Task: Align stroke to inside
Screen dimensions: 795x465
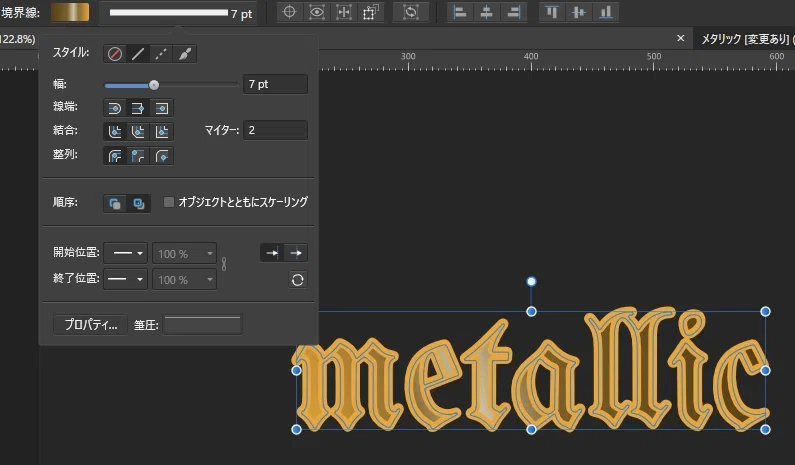Action: pos(138,156)
